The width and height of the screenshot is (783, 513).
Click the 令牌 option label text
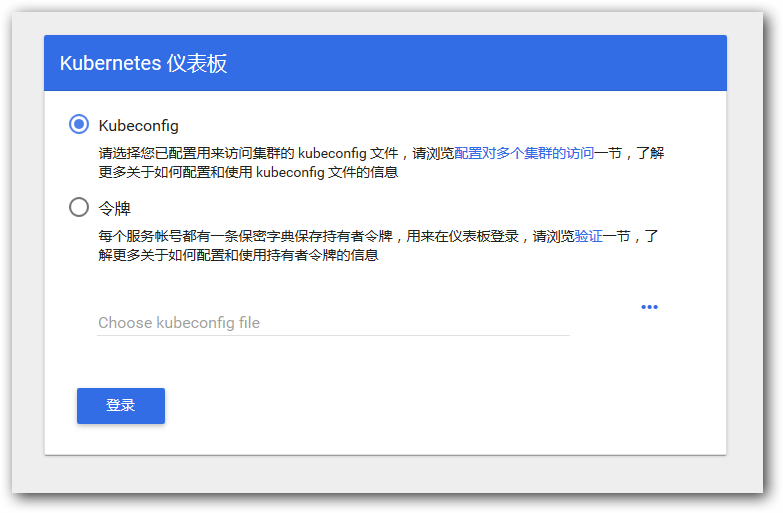pos(114,209)
